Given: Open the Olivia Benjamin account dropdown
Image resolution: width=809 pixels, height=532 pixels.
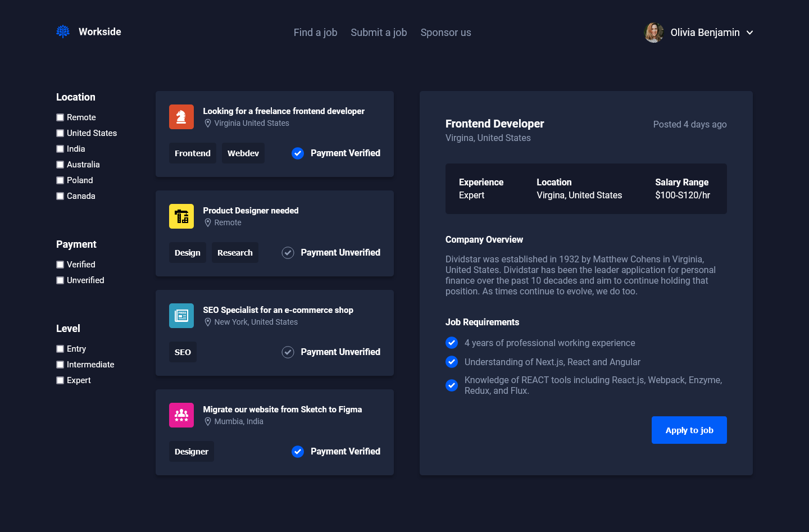Looking at the screenshot, I should click(x=750, y=33).
